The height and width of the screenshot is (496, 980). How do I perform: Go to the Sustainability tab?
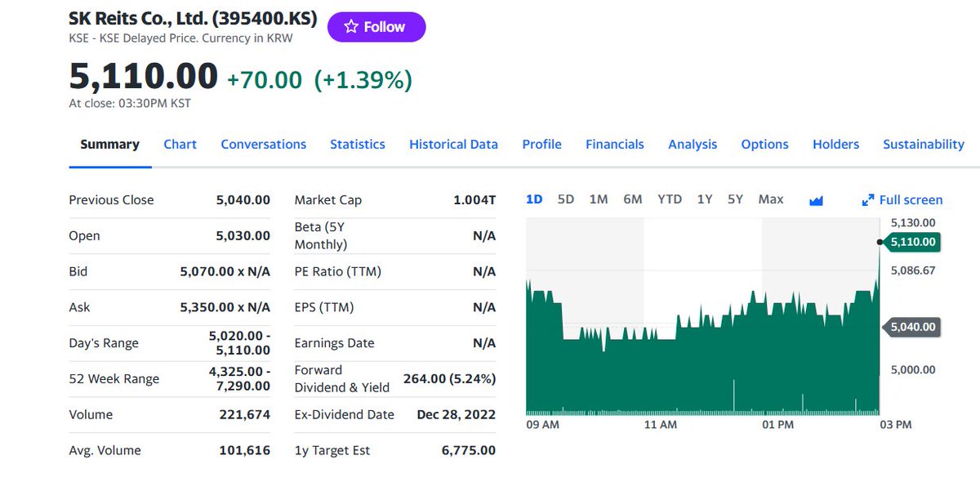tap(924, 144)
